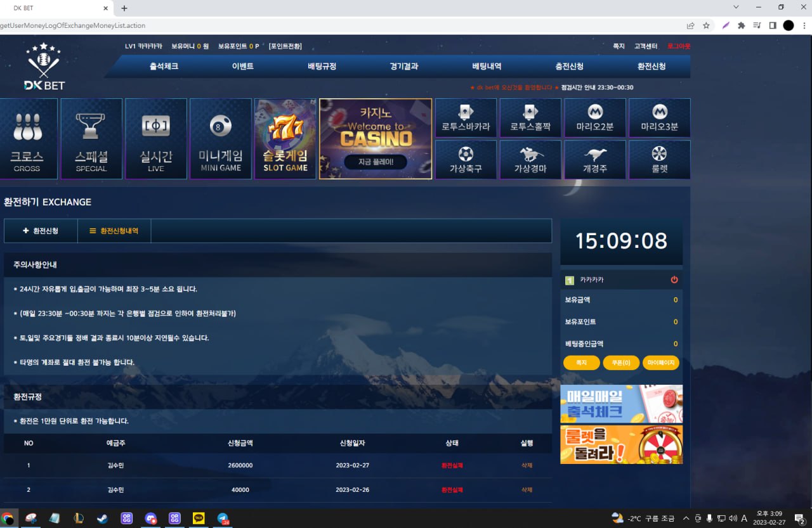Switch to the 환전신청내역 tab

[114, 231]
